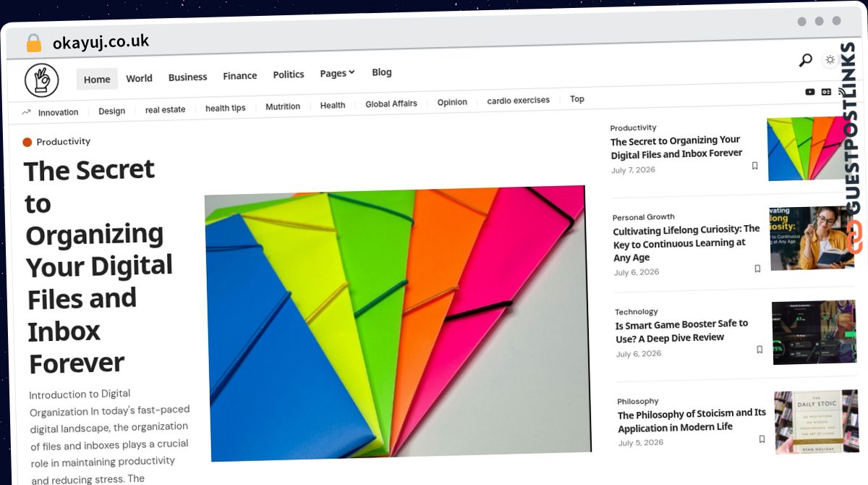Open the YouTube channel icon
Screen dimensions: 868x485
pyautogui.click(x=810, y=92)
